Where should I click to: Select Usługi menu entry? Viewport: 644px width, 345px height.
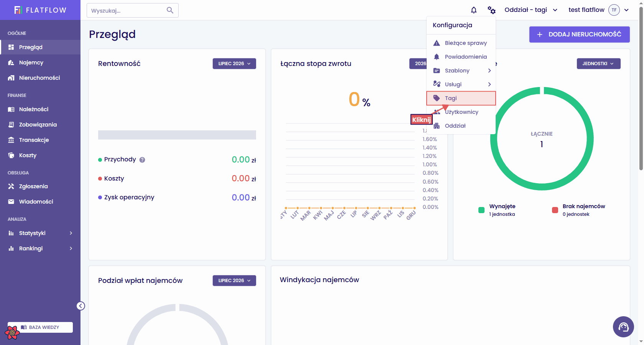(x=461, y=84)
